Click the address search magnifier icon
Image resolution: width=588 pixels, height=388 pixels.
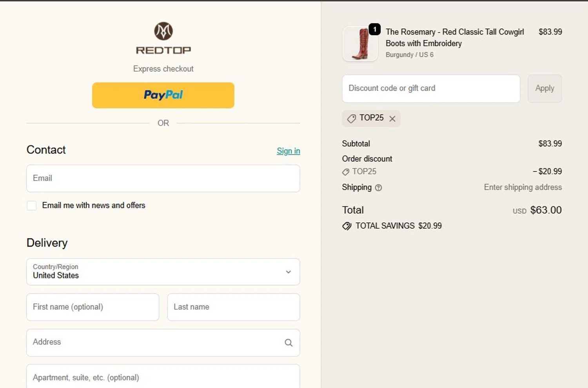pyautogui.click(x=289, y=343)
